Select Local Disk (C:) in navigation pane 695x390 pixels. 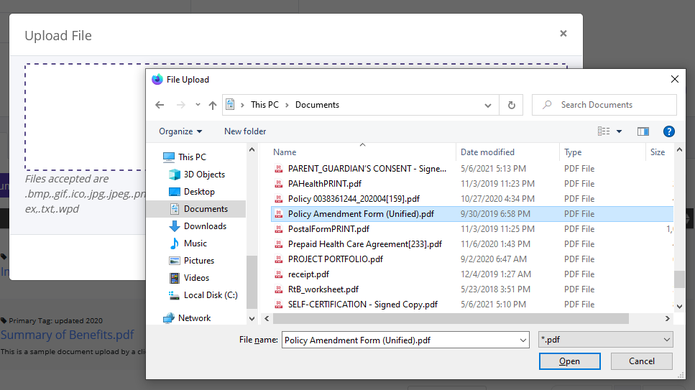[x=203, y=295]
